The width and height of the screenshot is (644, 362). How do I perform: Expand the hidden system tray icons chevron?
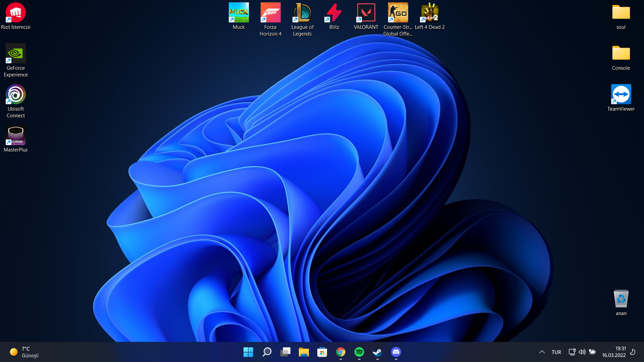click(542, 352)
